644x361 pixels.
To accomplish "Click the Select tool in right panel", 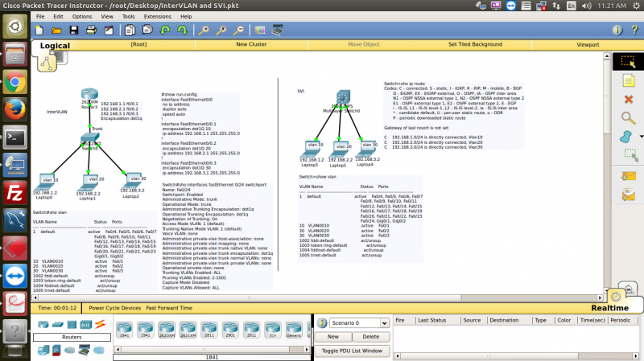I will pos(628,62).
